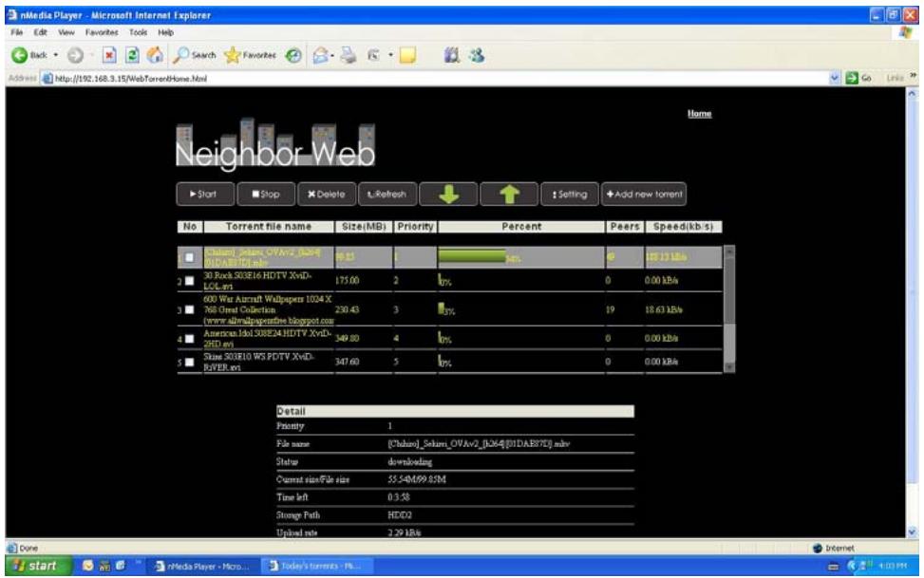
Task: Open the History icon in the toolbar
Action: (292, 55)
